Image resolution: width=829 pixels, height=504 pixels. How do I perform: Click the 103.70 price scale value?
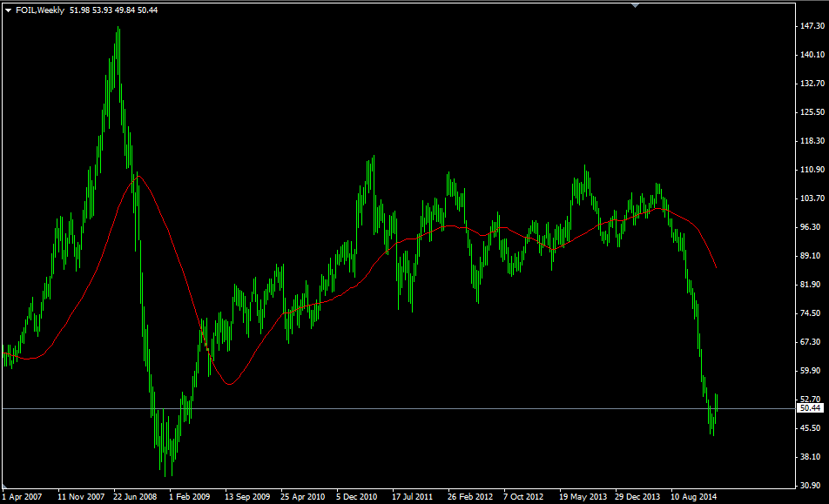click(x=812, y=198)
